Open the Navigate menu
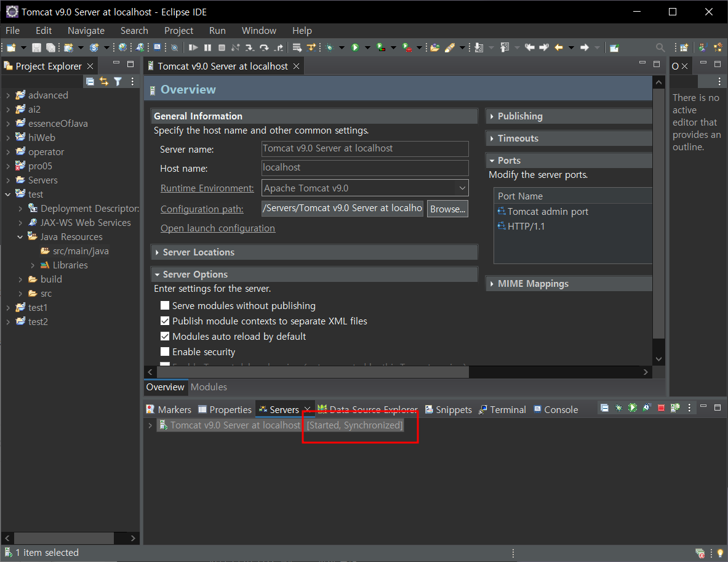The width and height of the screenshot is (728, 562). point(86,31)
